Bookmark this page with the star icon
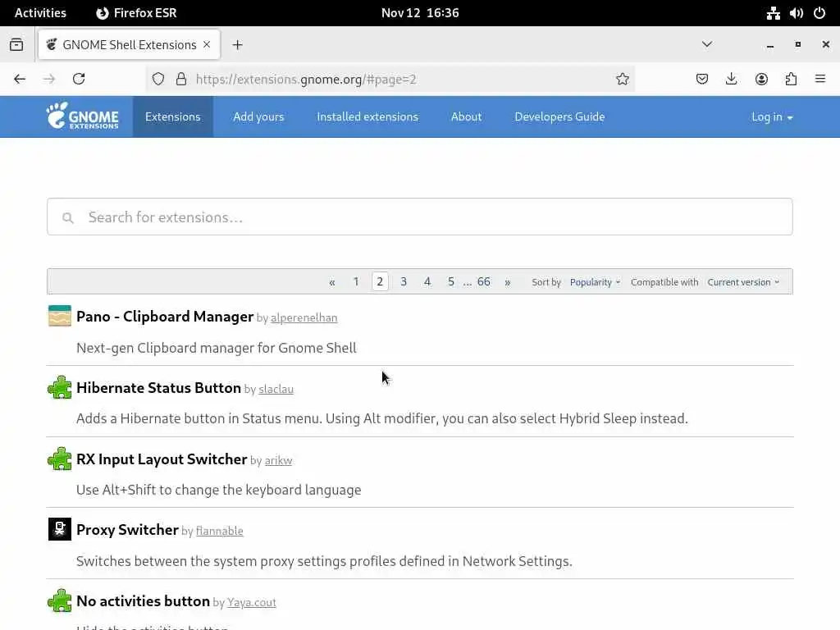The height and width of the screenshot is (630, 840). [623, 79]
